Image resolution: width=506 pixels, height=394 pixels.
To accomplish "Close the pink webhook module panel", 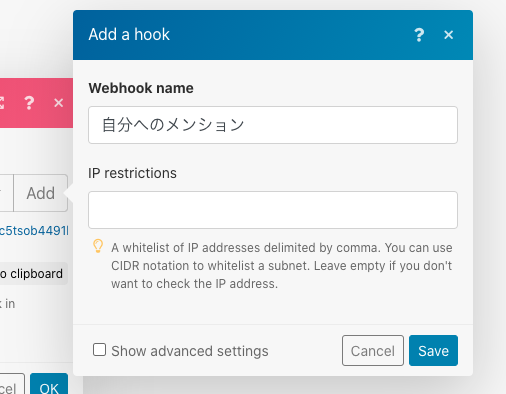I will point(59,103).
